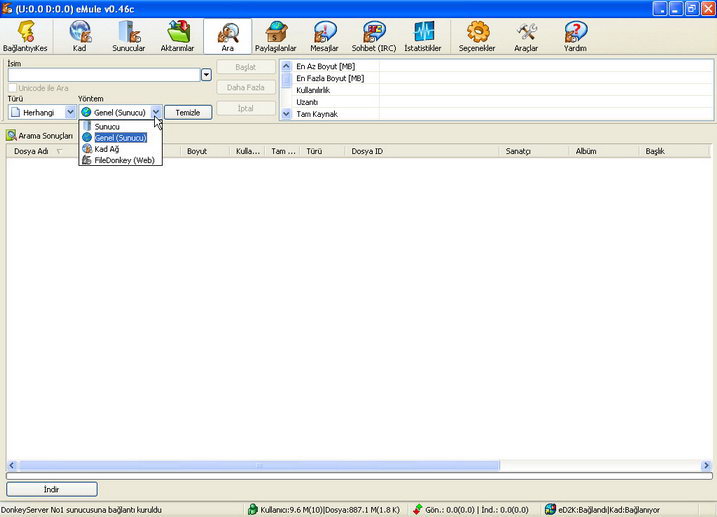Click the upload/download arrows status icon
Image resolution: width=717 pixels, height=517 pixels.
[417, 509]
